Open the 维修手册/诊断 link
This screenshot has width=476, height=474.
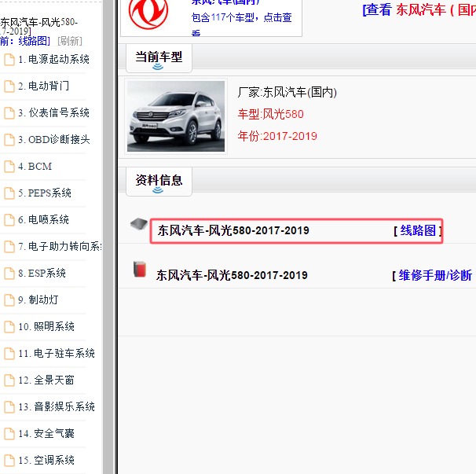click(435, 276)
